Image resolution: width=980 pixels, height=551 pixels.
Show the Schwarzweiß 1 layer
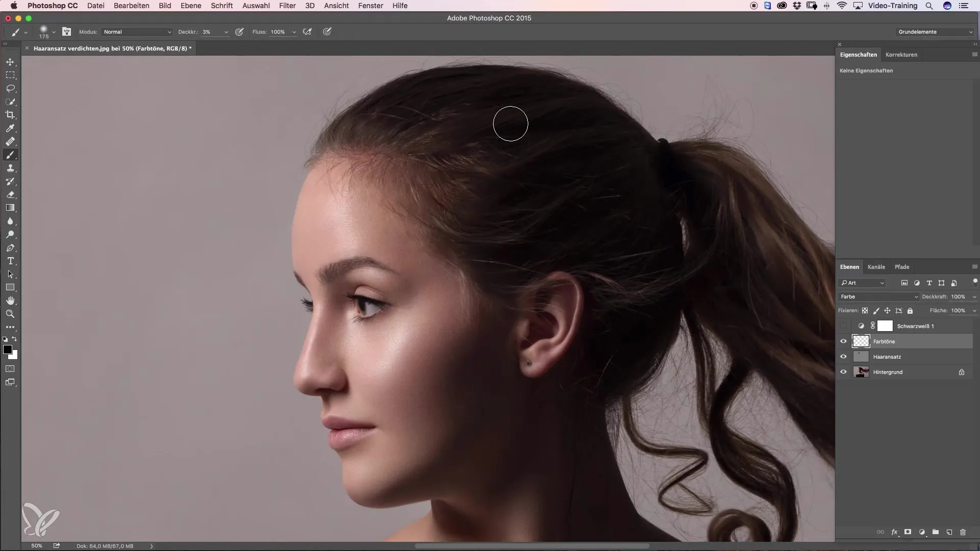tap(843, 326)
